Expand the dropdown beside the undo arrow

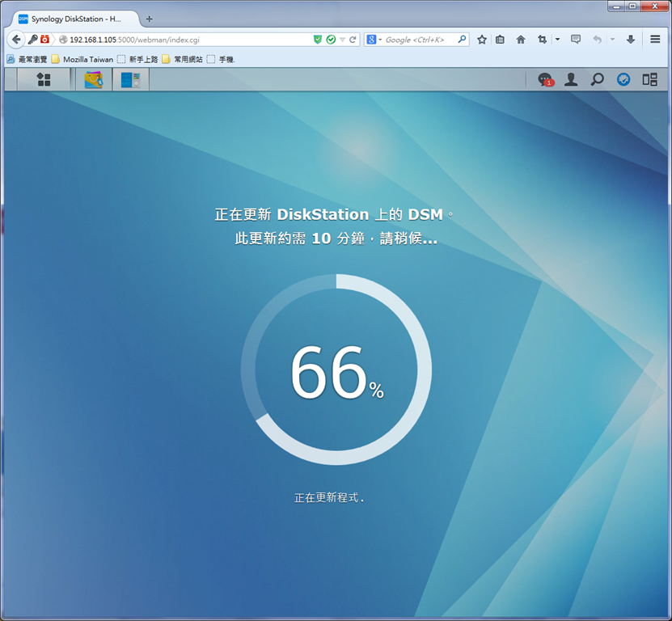(x=612, y=40)
